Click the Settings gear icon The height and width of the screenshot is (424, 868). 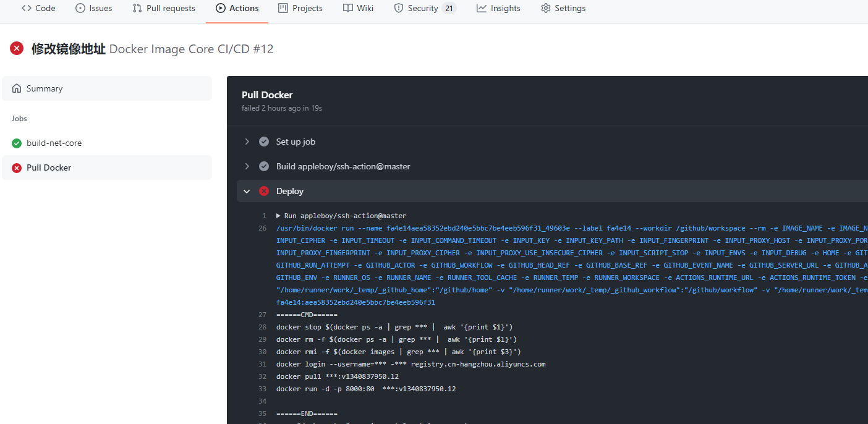point(545,8)
